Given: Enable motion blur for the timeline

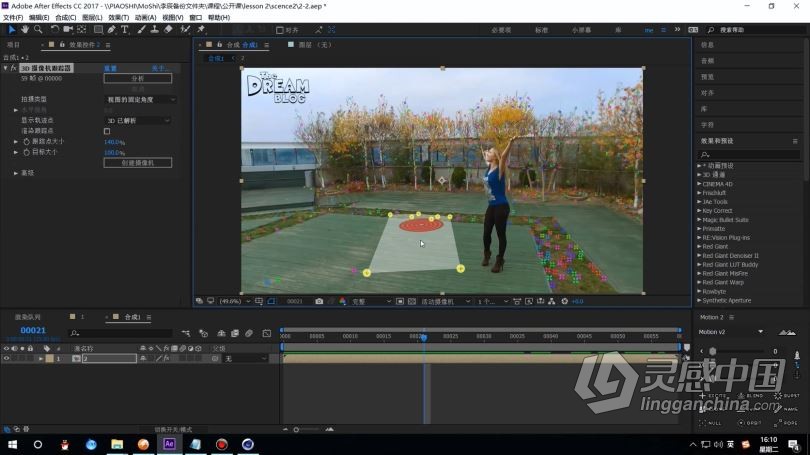Looking at the screenshot, I should click(x=249, y=334).
